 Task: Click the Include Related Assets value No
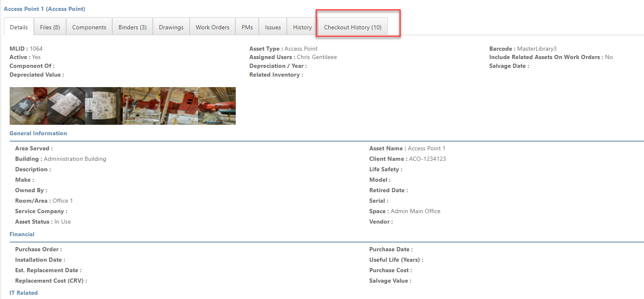[609, 57]
